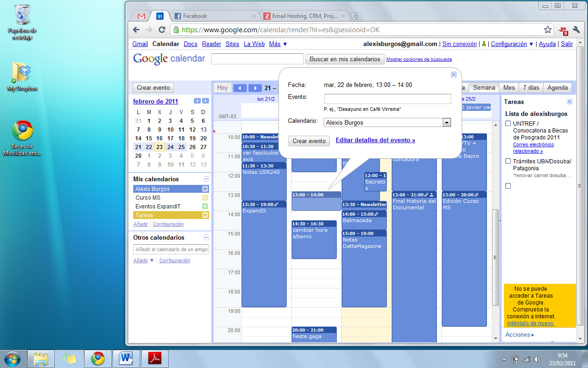This screenshot has width=588, height=368.
Task: Click the Chrome back arrow button
Action: [x=136, y=29]
